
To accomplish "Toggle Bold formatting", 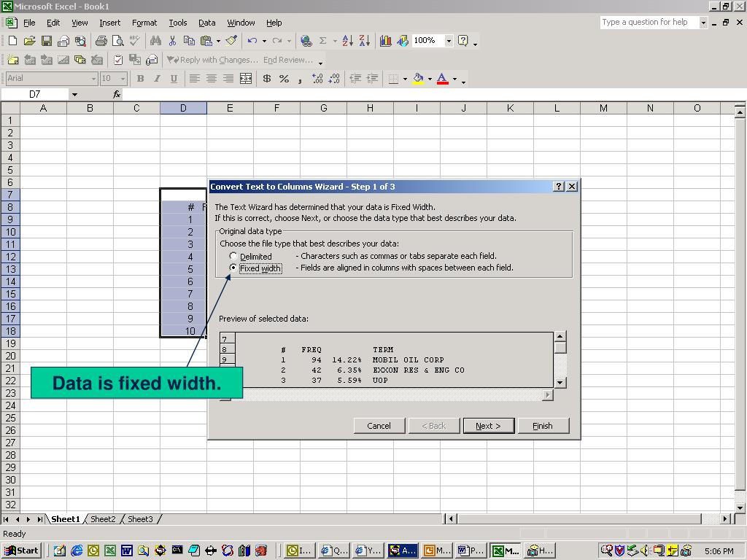I will point(140,79).
